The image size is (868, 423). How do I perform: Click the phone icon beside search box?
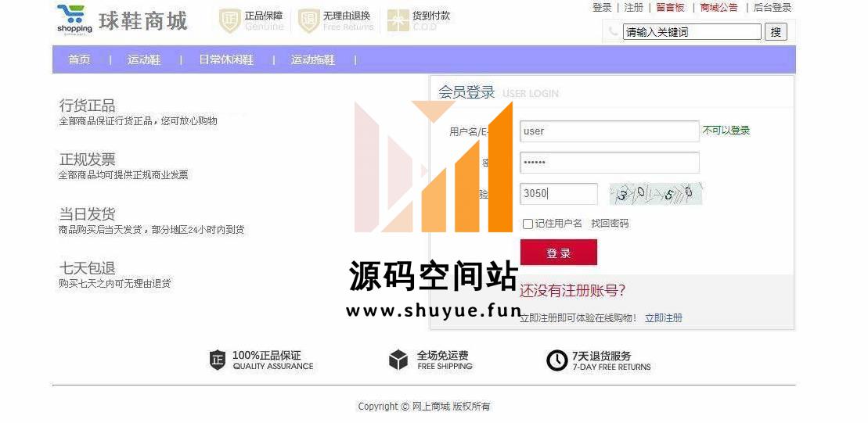(x=614, y=32)
